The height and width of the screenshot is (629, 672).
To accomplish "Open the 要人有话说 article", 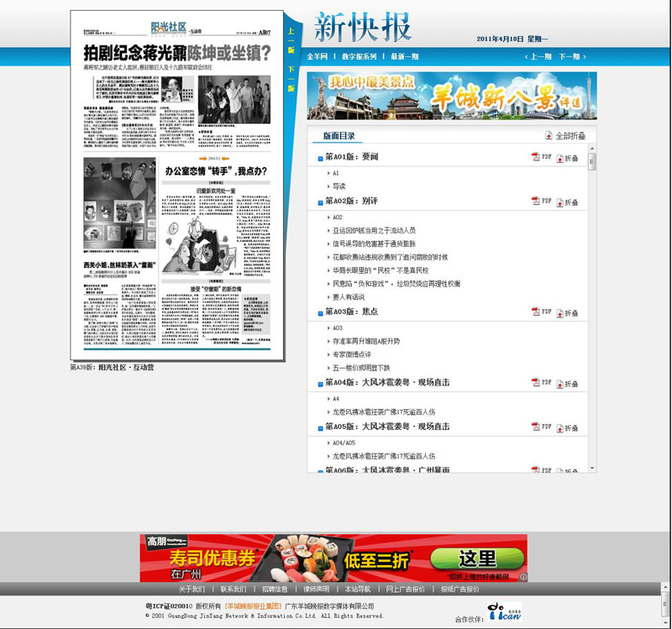I will (x=349, y=297).
